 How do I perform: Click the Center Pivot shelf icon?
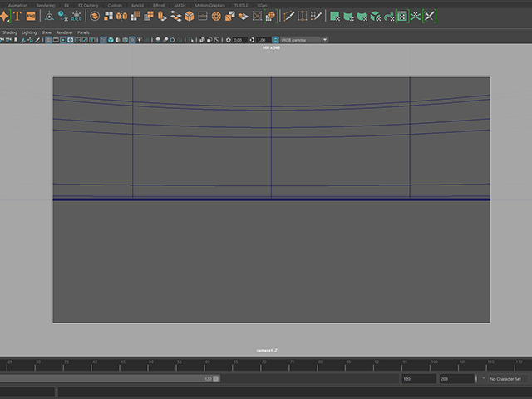coord(49,16)
